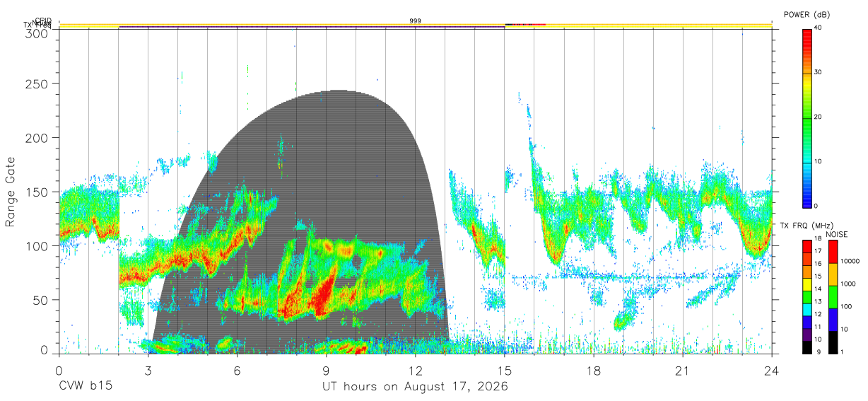Click the TX frequency scale label '16'
This screenshot has height=401, width=868.
(818, 263)
